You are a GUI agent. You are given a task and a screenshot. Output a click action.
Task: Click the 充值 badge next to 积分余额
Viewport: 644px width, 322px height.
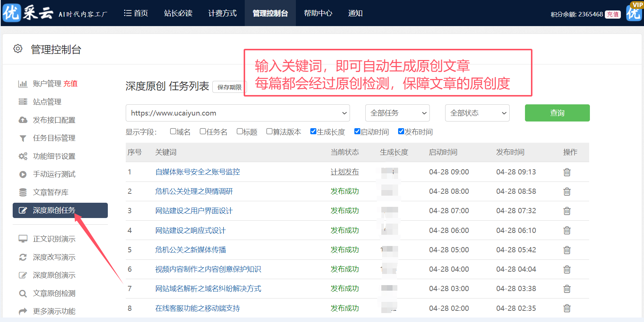pos(613,14)
